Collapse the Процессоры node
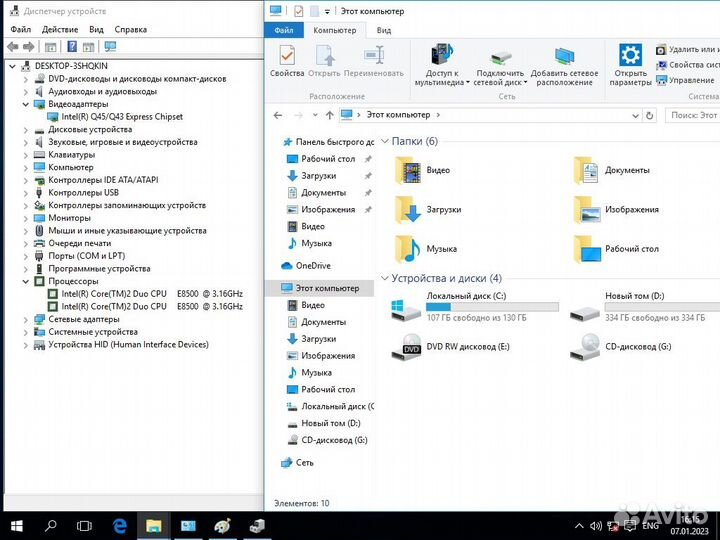Viewport: 720px width, 540px height. pyautogui.click(x=26, y=281)
